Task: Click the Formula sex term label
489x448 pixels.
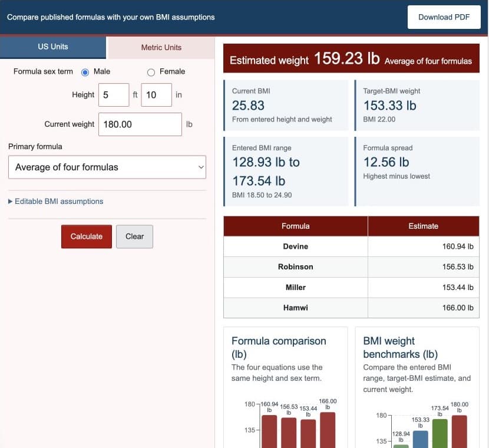Action: 43,71
